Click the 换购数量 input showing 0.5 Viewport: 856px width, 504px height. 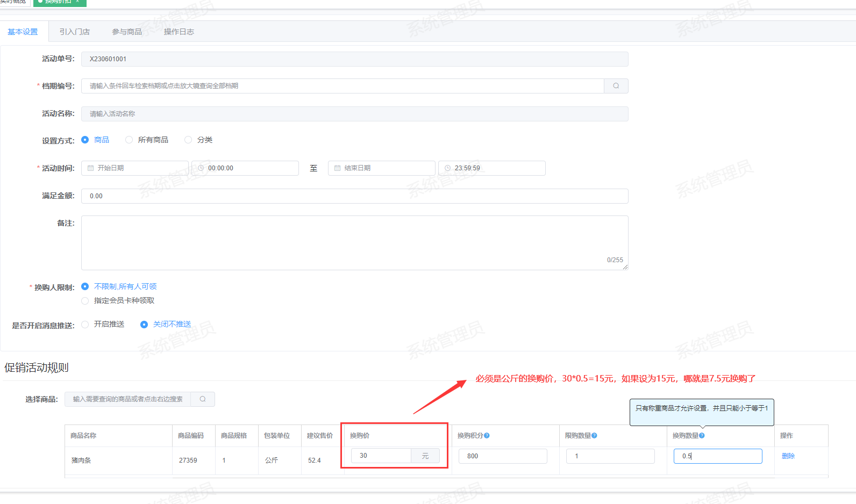pos(718,456)
